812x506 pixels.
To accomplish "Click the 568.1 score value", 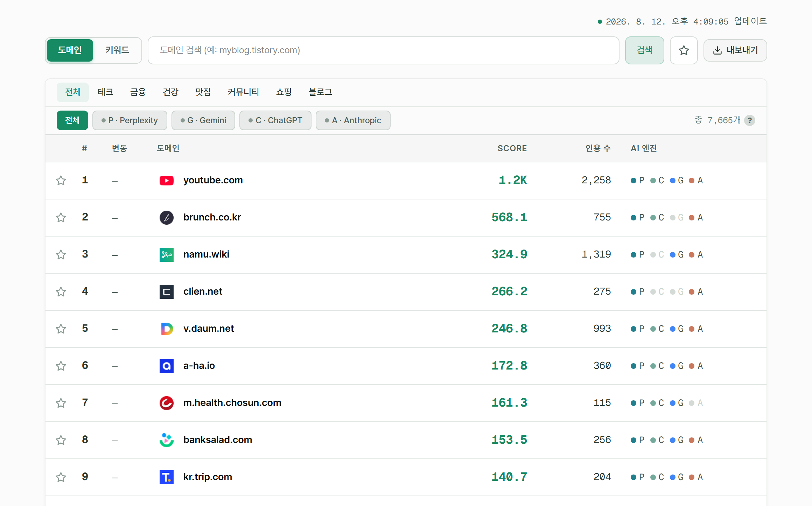I will (x=509, y=218).
